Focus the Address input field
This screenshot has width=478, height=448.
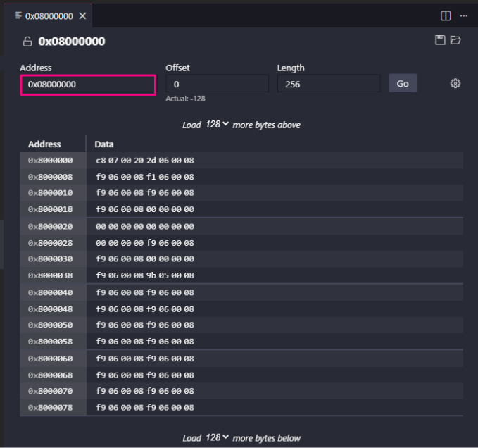click(x=88, y=85)
